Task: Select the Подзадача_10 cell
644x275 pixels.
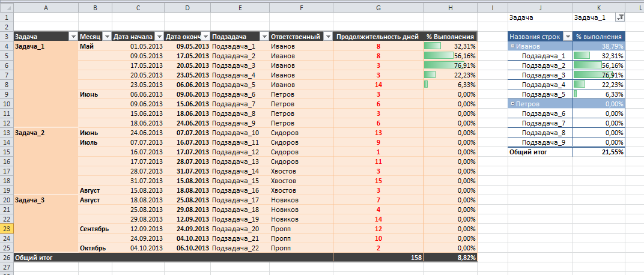Action: [240, 133]
